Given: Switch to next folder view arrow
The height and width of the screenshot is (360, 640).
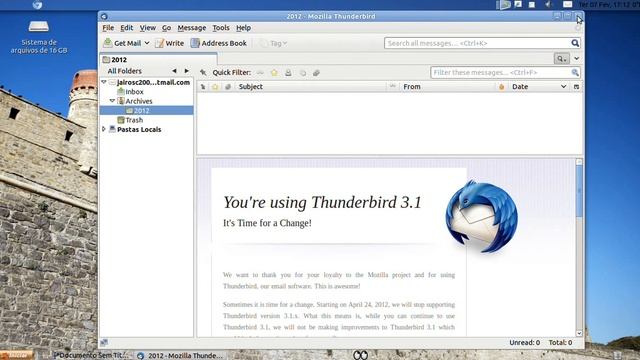Looking at the screenshot, I should point(187,71).
